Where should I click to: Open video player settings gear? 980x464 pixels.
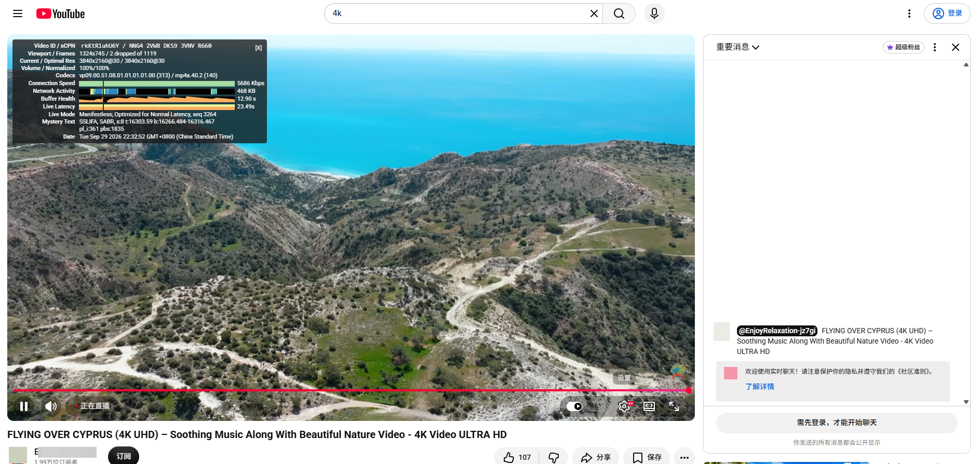[x=624, y=406]
